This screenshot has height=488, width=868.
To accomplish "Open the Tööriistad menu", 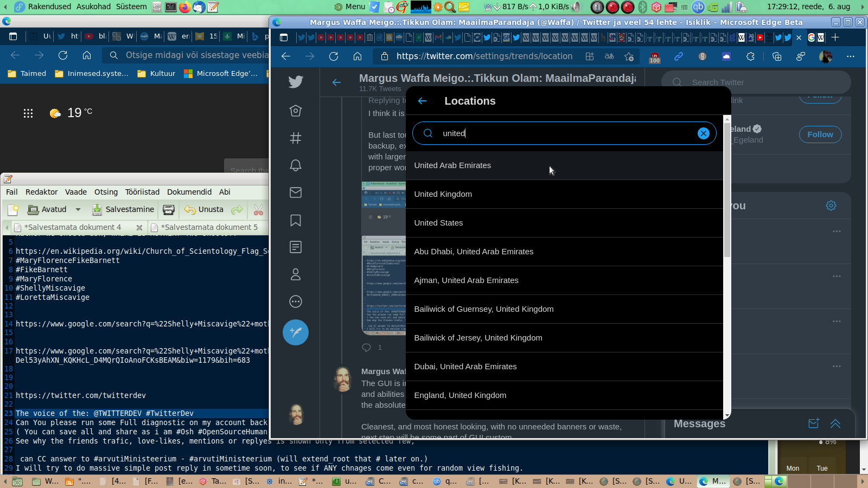I will click(x=142, y=192).
